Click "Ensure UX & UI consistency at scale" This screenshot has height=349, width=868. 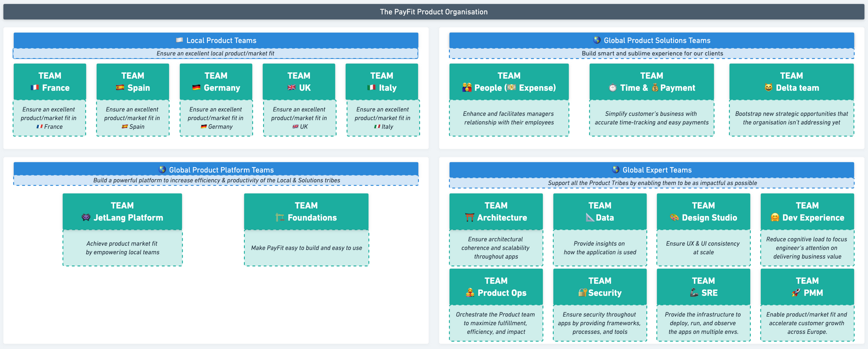coord(703,248)
